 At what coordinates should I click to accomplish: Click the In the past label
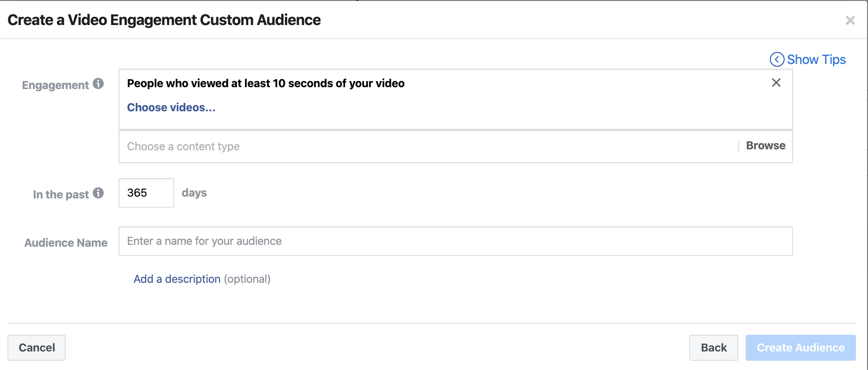pos(61,195)
